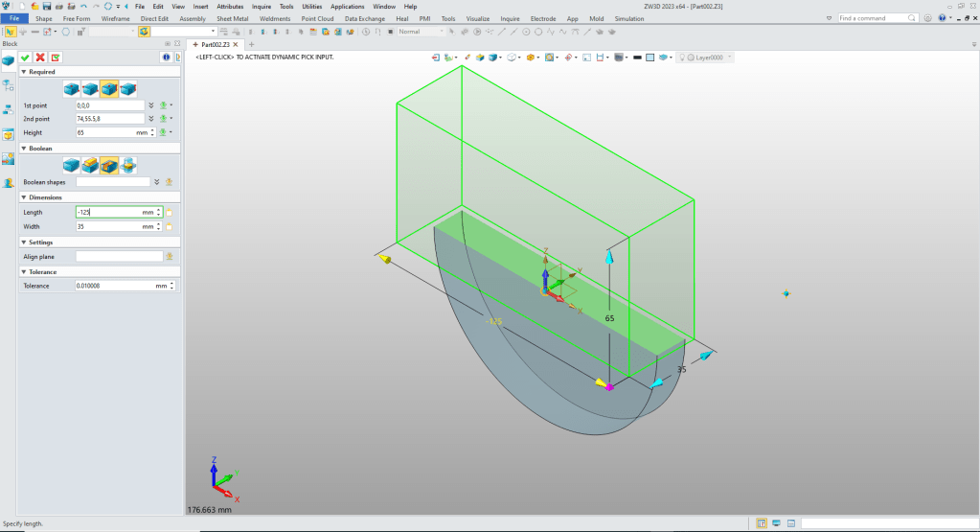The image size is (980, 532).
Task: Click the File button
Action: tap(14, 18)
